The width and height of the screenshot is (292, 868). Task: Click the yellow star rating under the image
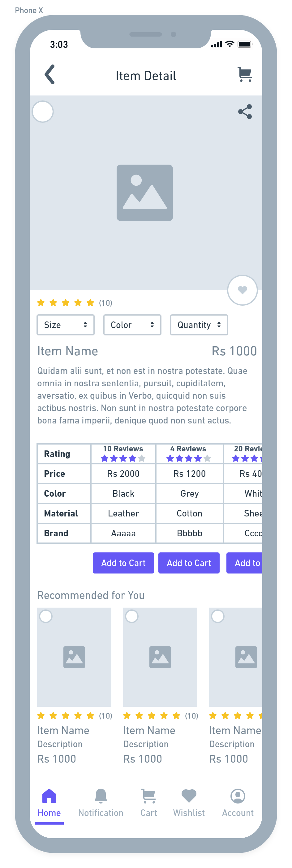[x=66, y=303]
